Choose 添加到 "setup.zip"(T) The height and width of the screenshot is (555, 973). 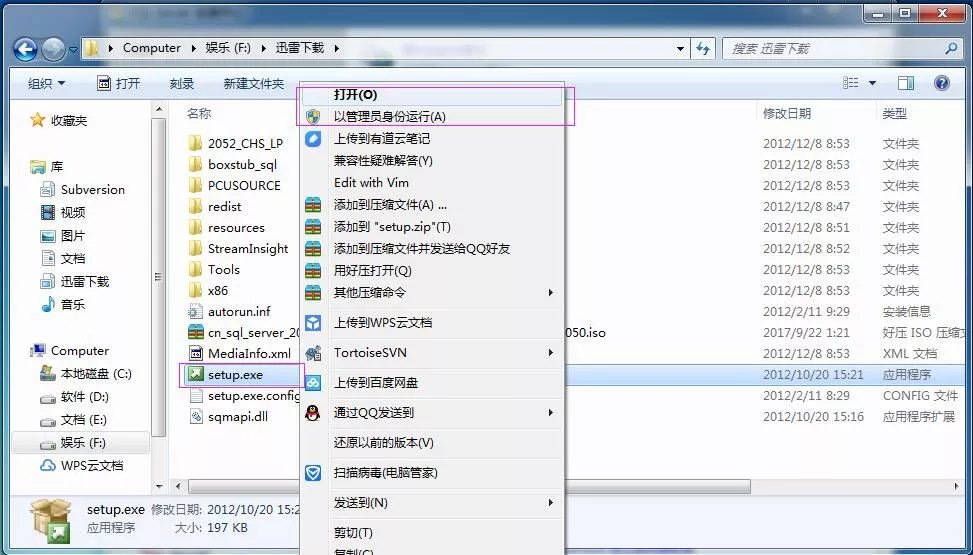click(x=432, y=227)
